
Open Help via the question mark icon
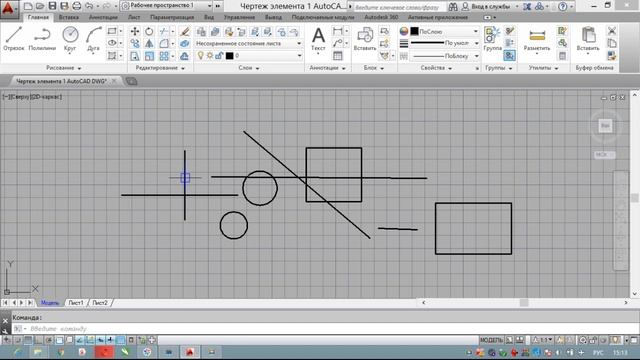[x=562, y=7]
